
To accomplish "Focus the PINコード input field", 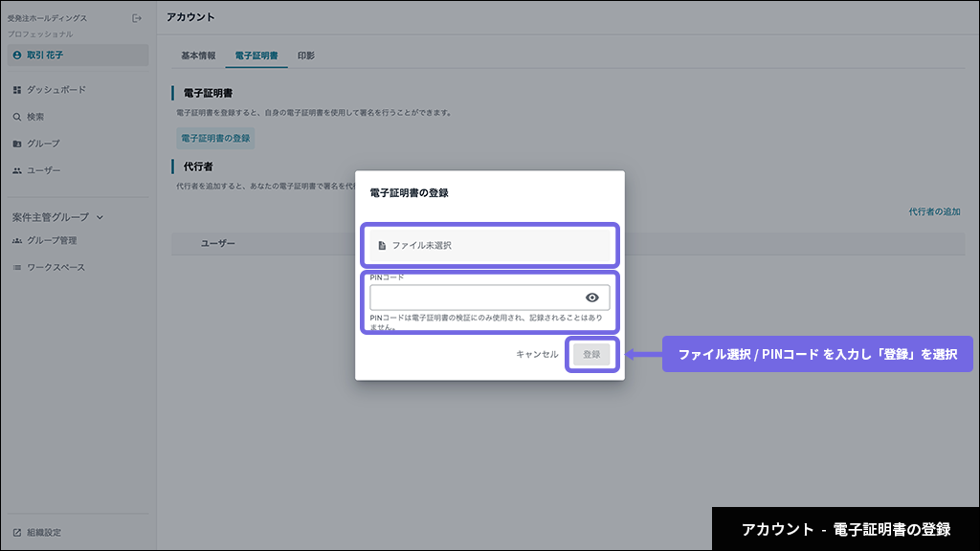I will (x=490, y=298).
